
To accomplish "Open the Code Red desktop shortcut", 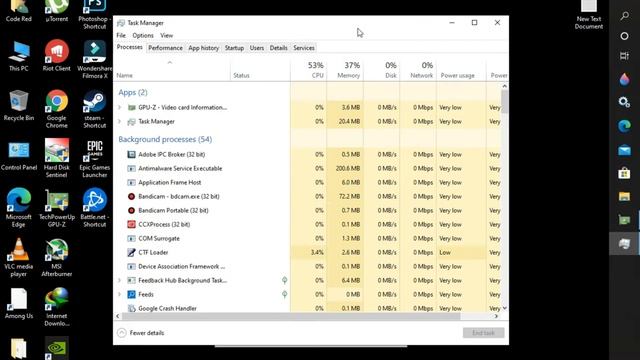I will click(18, 11).
